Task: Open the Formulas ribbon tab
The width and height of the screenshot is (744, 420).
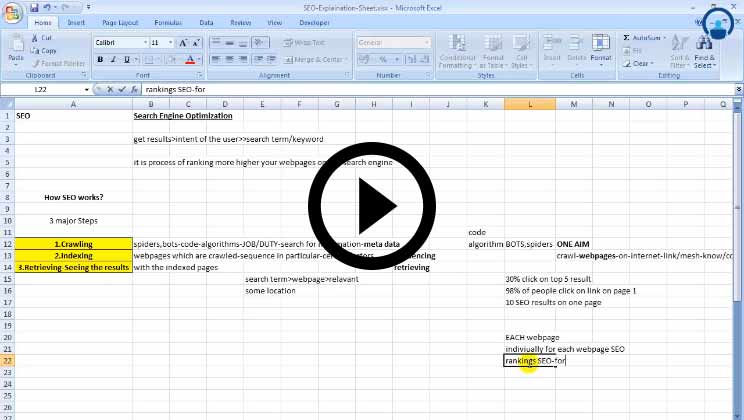Action: click(x=168, y=22)
